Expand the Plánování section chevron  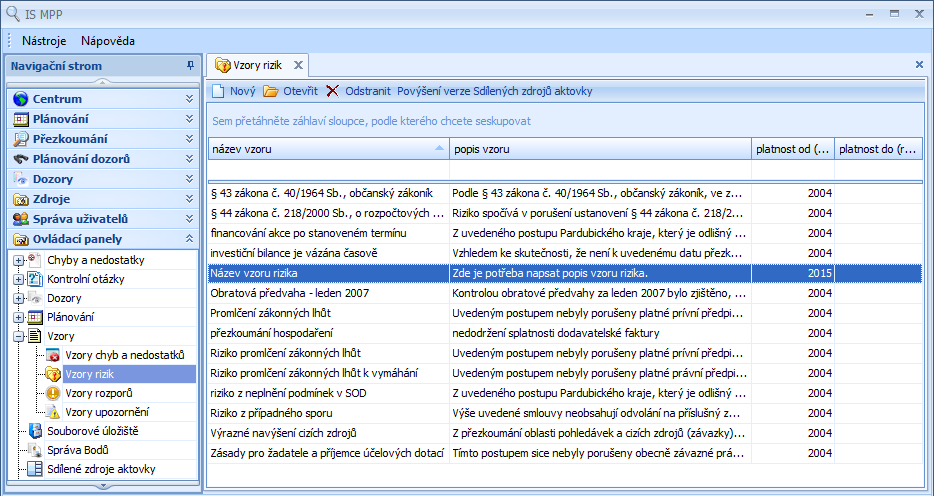point(189,119)
